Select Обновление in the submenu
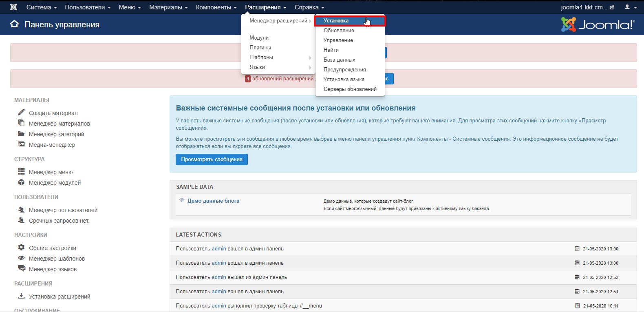 [x=350, y=31]
